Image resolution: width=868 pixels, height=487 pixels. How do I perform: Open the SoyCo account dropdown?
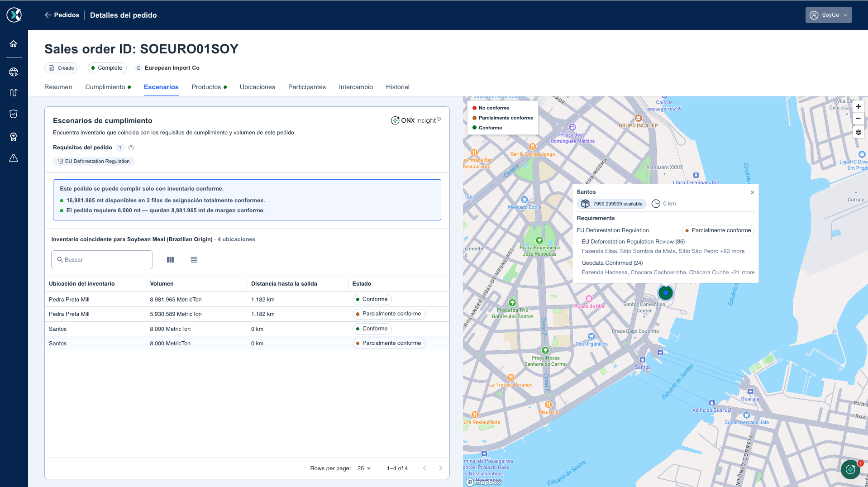click(829, 15)
